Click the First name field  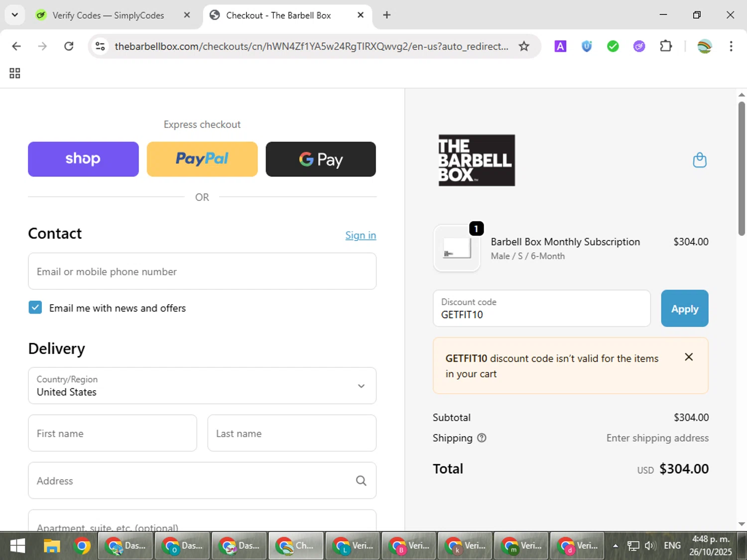113,433
